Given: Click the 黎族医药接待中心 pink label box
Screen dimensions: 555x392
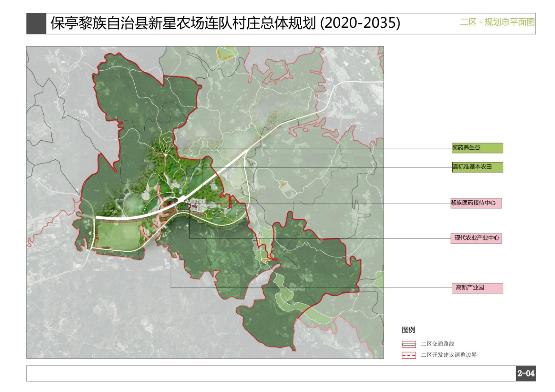Looking at the screenshot, I should [476, 203].
